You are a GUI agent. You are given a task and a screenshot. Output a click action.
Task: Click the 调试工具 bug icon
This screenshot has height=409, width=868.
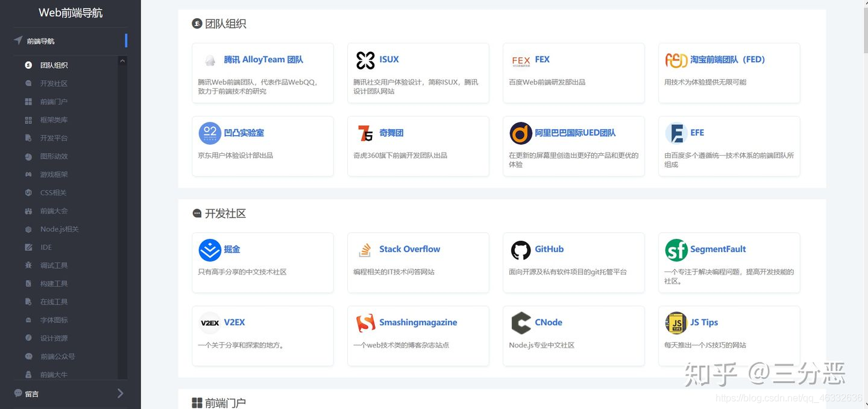(28, 265)
